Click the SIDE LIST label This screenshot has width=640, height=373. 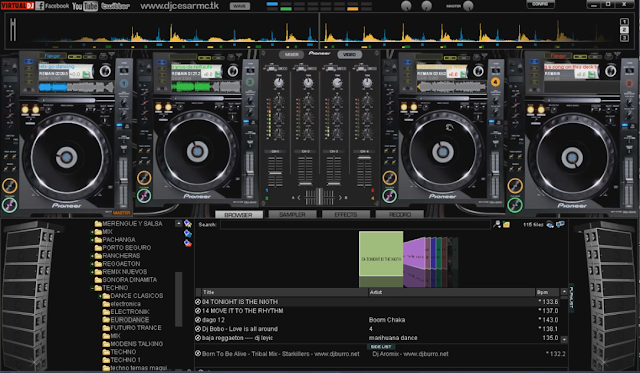[381, 346]
